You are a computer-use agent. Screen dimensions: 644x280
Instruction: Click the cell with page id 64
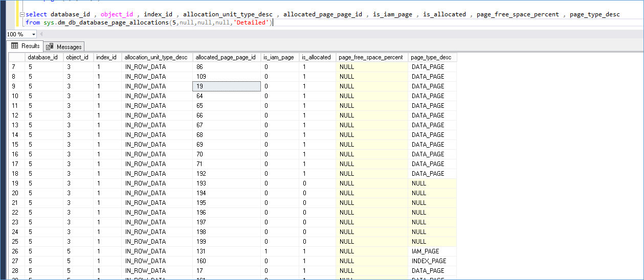point(227,96)
